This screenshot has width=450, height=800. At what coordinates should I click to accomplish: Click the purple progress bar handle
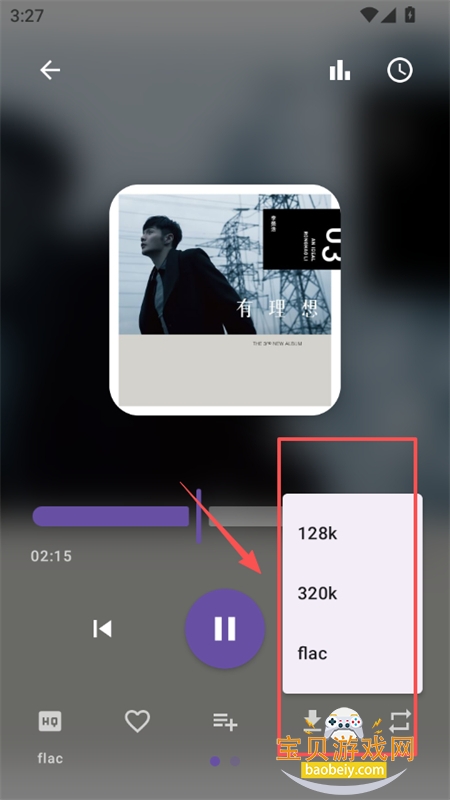[x=198, y=516]
